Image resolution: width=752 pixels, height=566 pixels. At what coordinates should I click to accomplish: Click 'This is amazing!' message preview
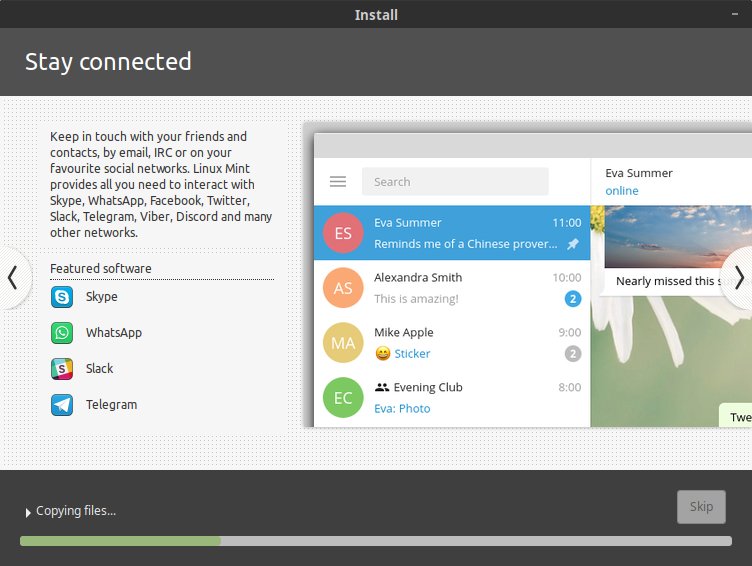click(x=416, y=299)
